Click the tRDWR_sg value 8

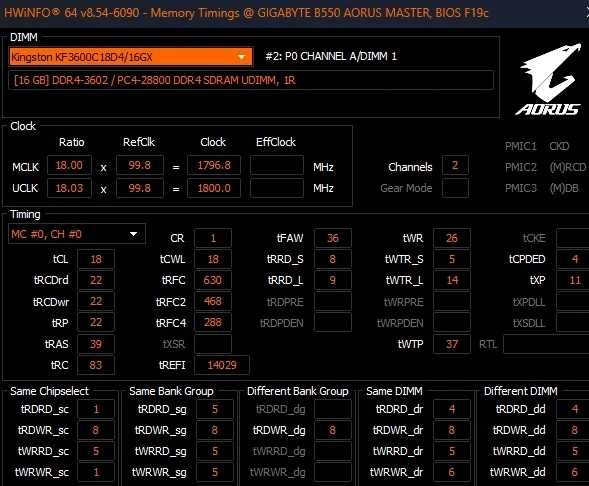[x=215, y=430]
